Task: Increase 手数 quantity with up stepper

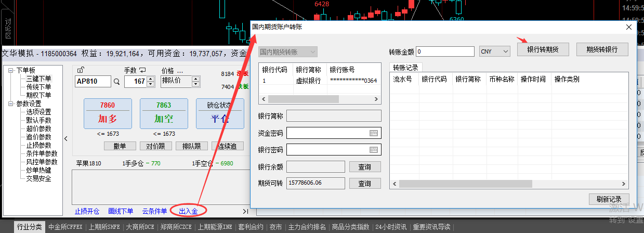Action: 151,79
